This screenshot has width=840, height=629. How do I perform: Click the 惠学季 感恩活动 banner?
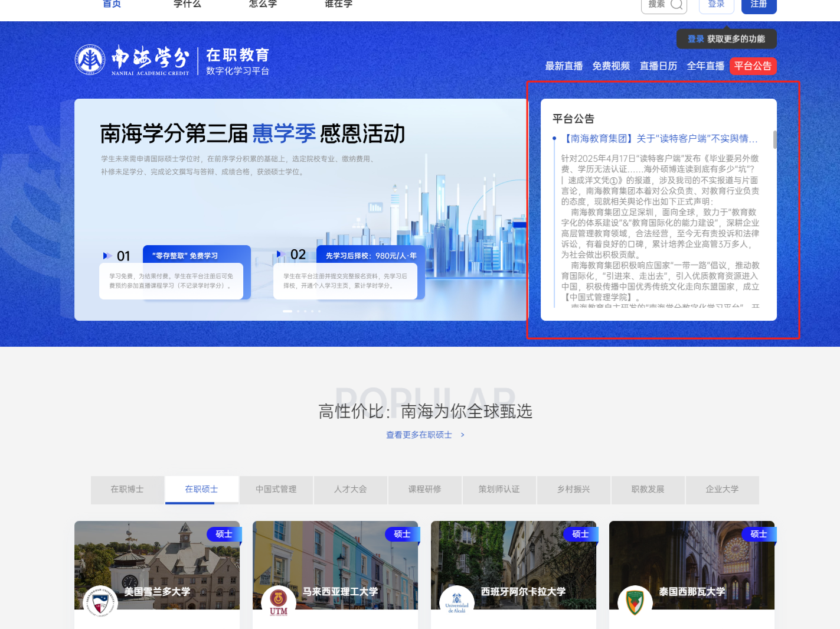300,210
